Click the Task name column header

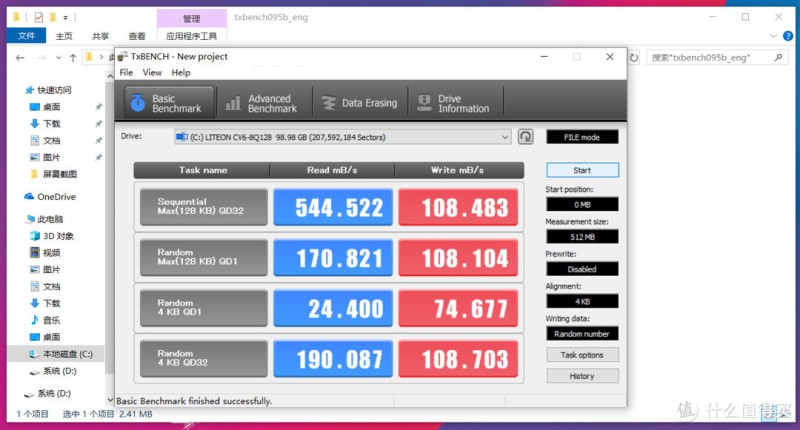click(202, 170)
